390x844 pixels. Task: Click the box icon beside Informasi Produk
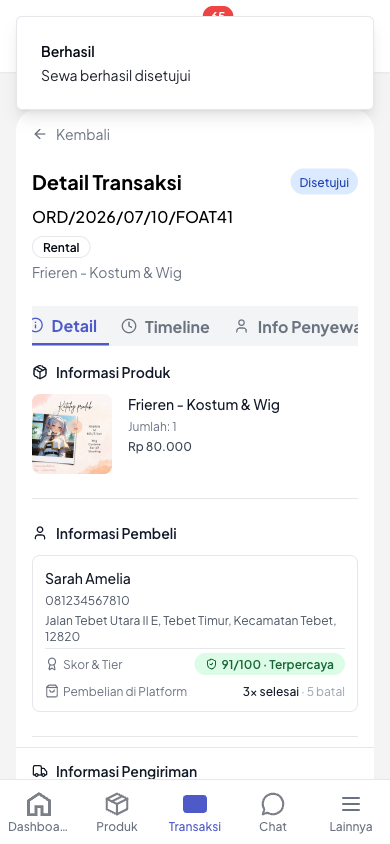coord(40,372)
